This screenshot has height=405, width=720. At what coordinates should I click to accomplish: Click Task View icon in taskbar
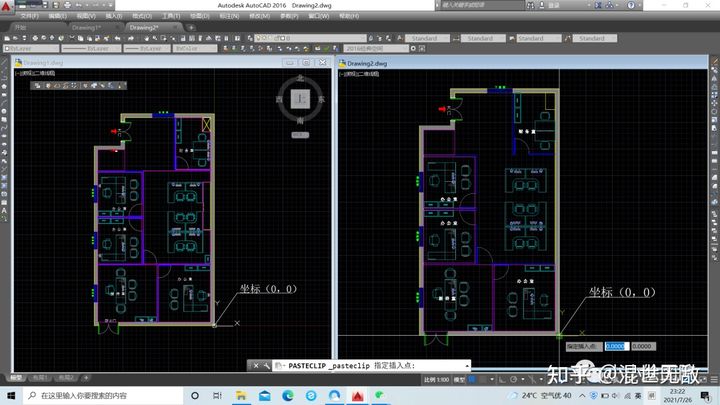coord(218,395)
